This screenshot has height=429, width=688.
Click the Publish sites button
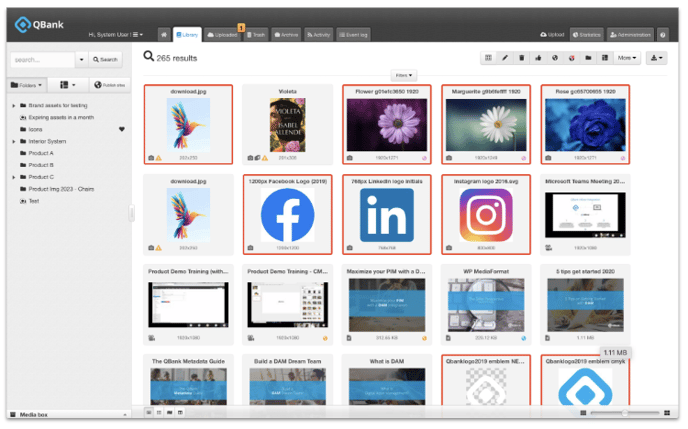pyautogui.click(x=110, y=85)
